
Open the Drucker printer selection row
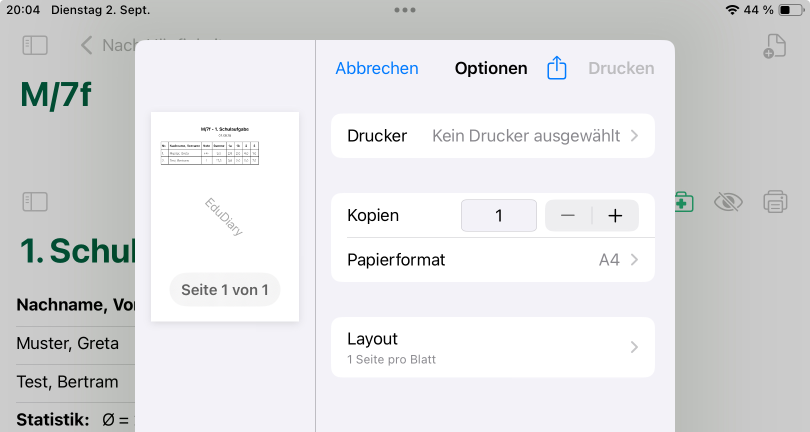pos(492,136)
